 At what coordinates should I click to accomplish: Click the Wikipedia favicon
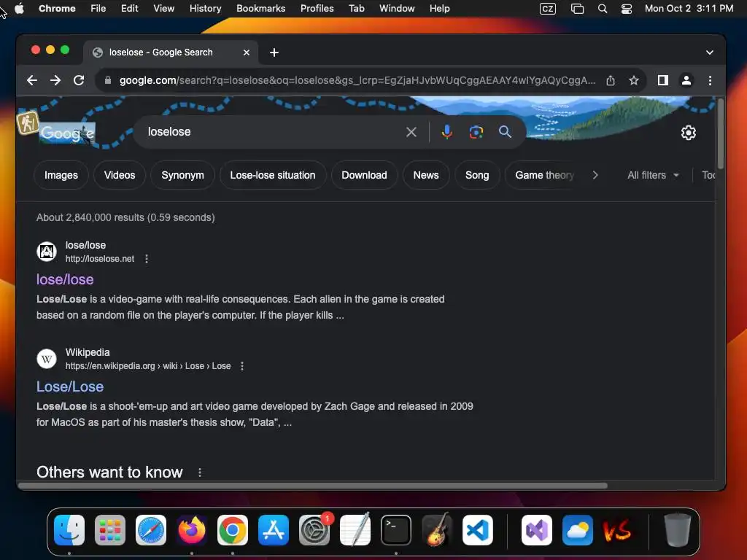[47, 359]
